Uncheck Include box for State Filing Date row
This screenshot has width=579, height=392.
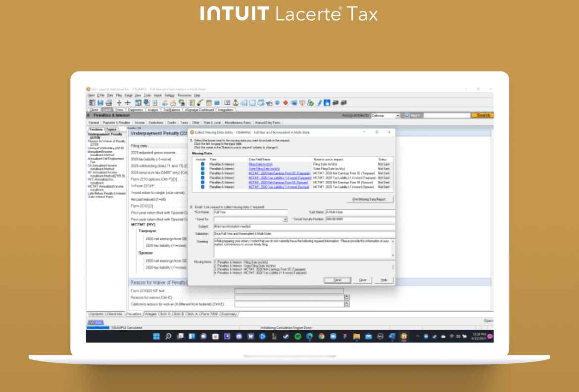coord(202,169)
